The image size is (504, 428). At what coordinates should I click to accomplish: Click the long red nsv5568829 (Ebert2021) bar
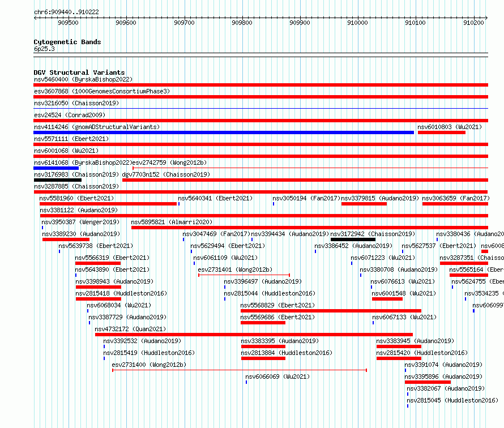click(x=331, y=311)
